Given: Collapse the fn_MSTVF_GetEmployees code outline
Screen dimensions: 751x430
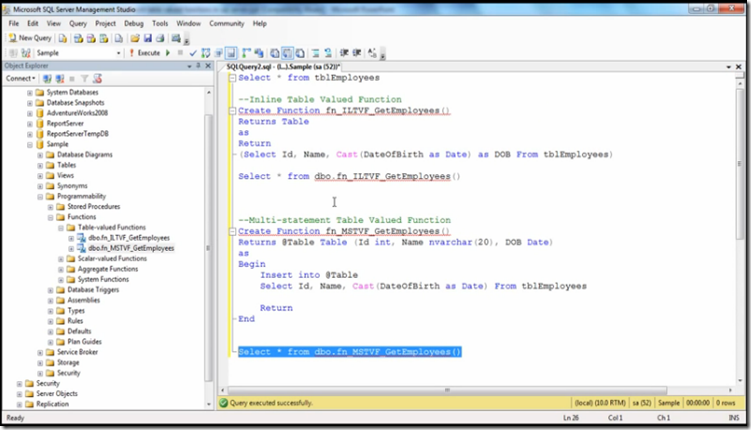Looking at the screenshot, I should [232, 231].
